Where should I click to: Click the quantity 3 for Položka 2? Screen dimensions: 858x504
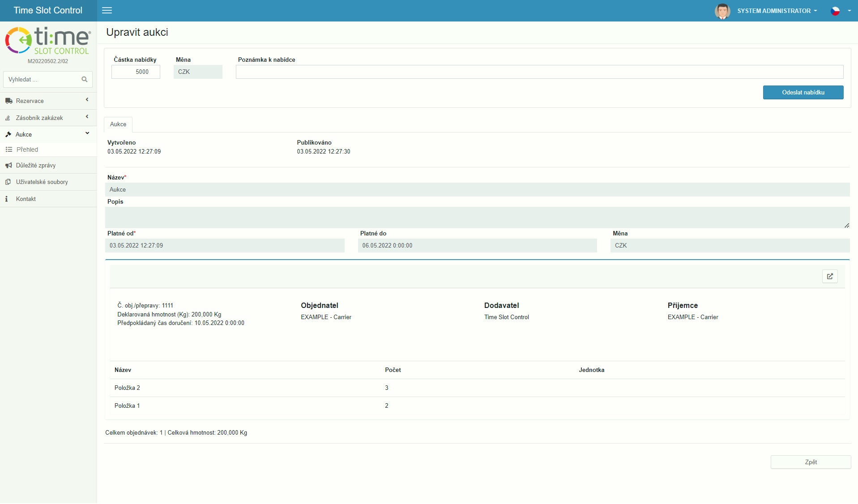[x=386, y=388]
